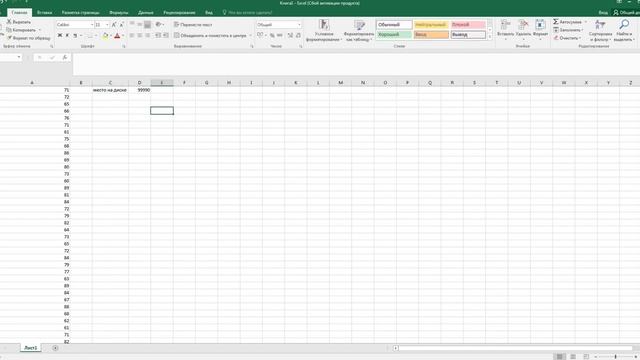
Task: Open the Формулы (Formulas) tab
Action: 119,13
